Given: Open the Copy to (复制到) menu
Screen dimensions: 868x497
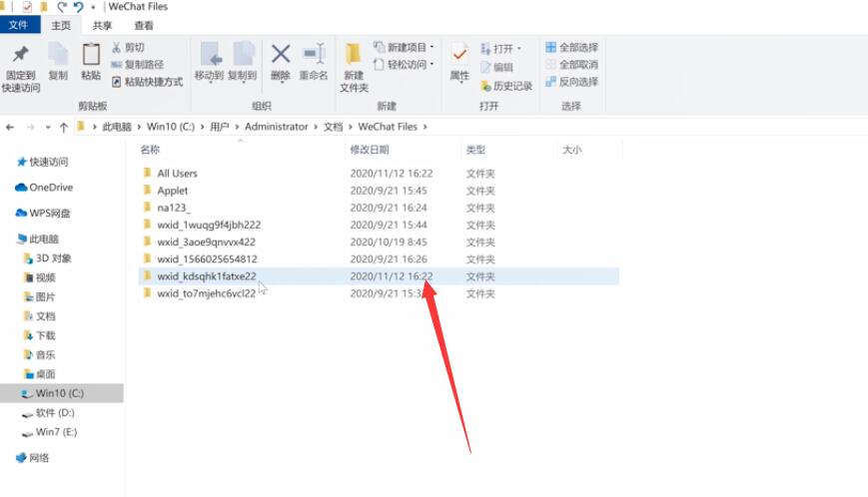Looking at the screenshot, I should tap(243, 62).
